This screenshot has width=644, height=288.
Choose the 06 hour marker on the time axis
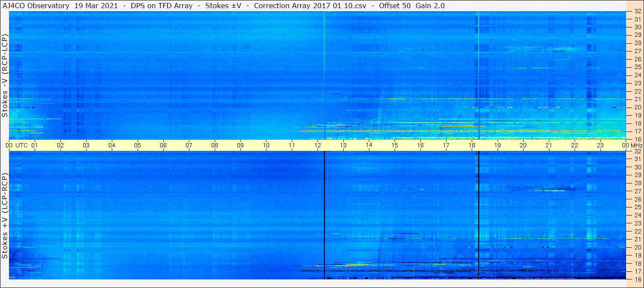tap(163, 146)
